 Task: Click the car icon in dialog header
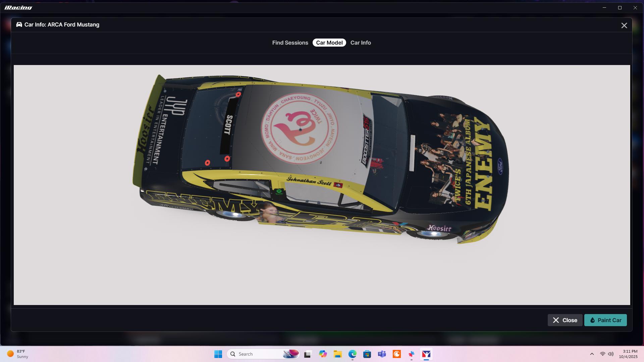click(x=19, y=25)
